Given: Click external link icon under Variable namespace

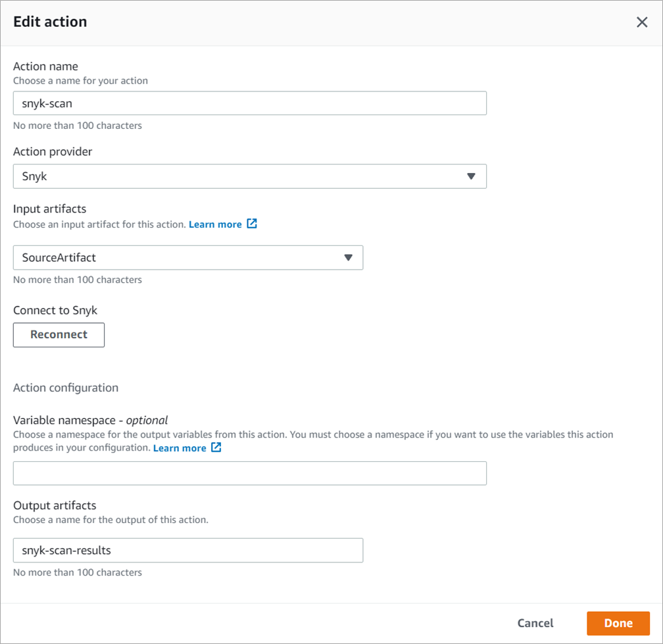Looking at the screenshot, I should (216, 447).
